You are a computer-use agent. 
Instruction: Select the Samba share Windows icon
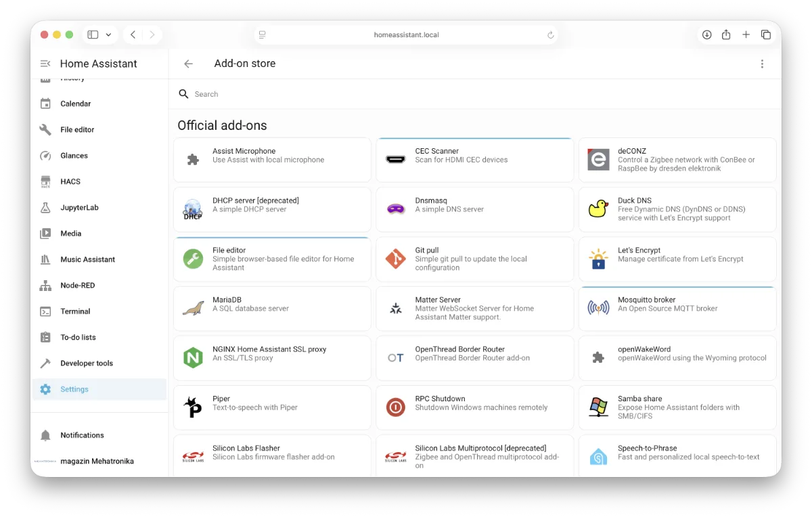(598, 407)
